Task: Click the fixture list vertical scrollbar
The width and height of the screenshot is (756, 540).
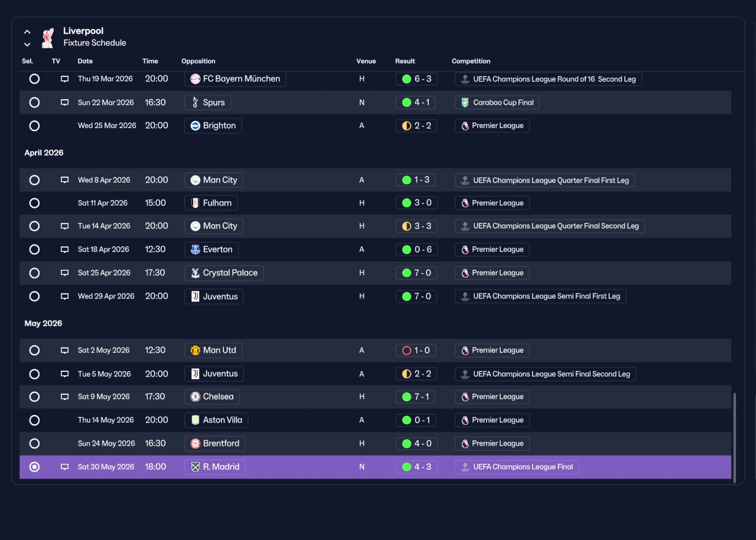Action: (735, 437)
